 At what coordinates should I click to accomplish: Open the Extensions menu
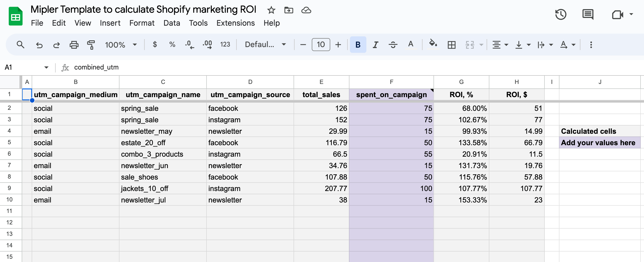click(x=235, y=23)
